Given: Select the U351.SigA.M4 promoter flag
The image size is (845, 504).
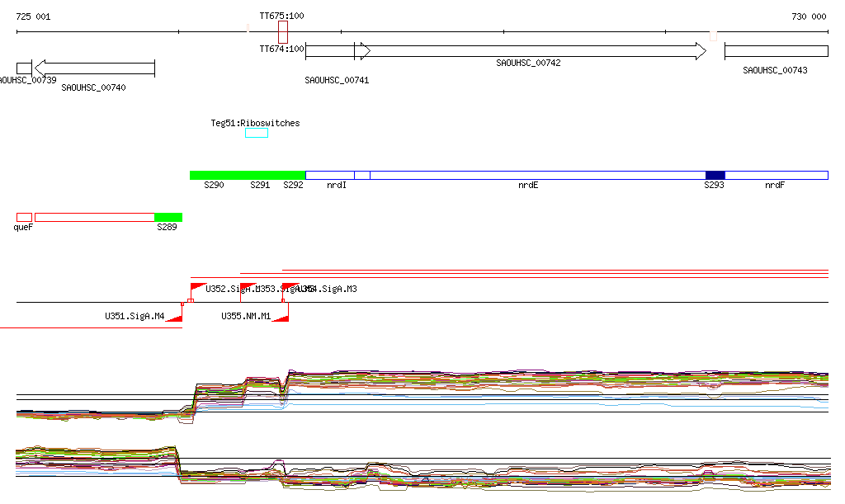Looking at the screenshot, I should (x=173, y=317).
